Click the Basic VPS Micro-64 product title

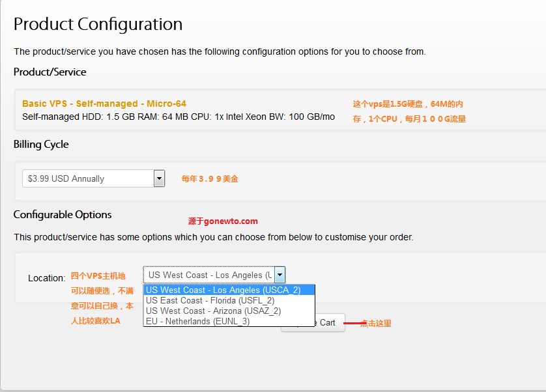[104, 104]
